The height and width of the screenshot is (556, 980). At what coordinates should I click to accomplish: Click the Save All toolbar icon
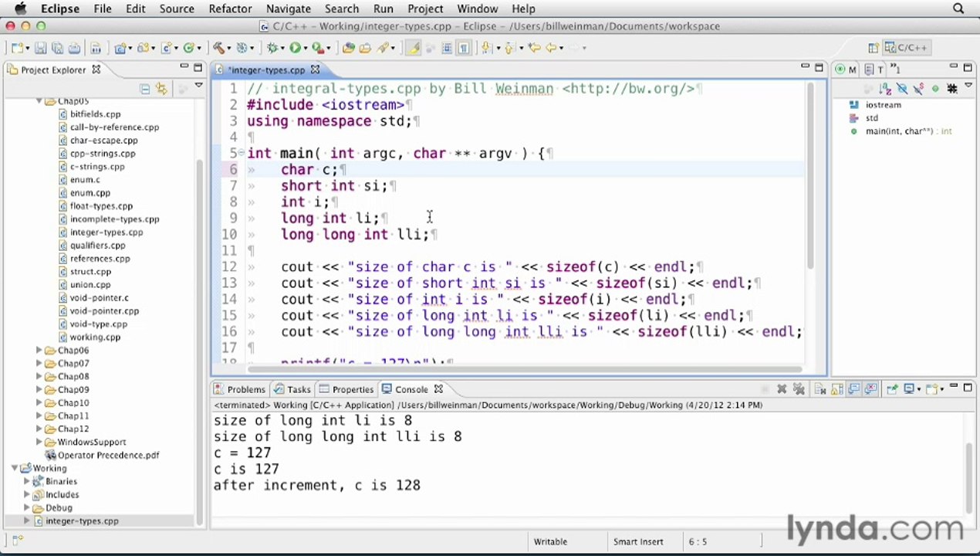[x=57, y=48]
